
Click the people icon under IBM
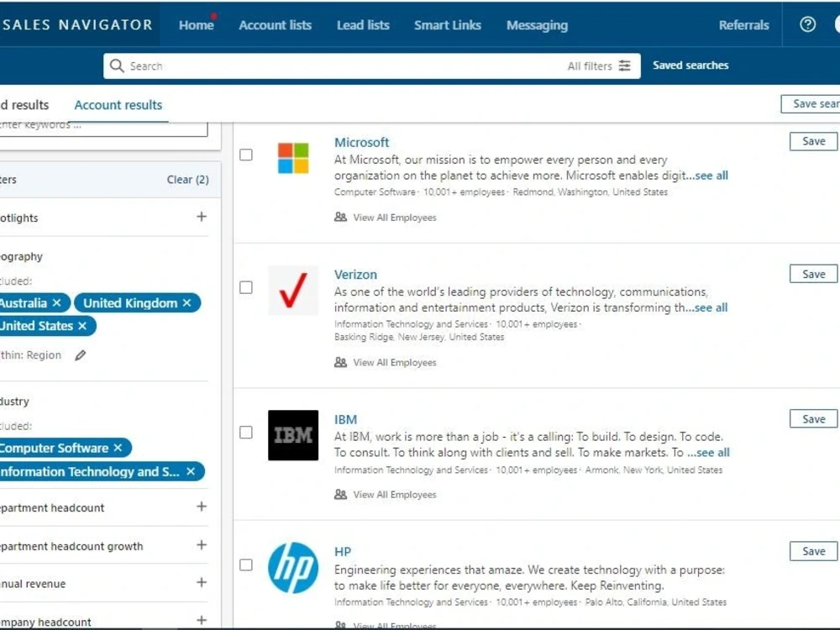coord(340,494)
